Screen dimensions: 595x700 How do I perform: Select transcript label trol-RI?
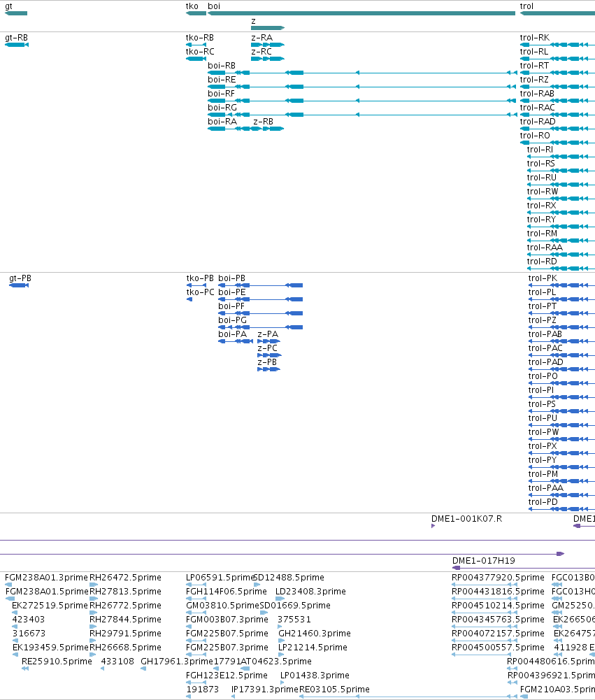[540, 150]
